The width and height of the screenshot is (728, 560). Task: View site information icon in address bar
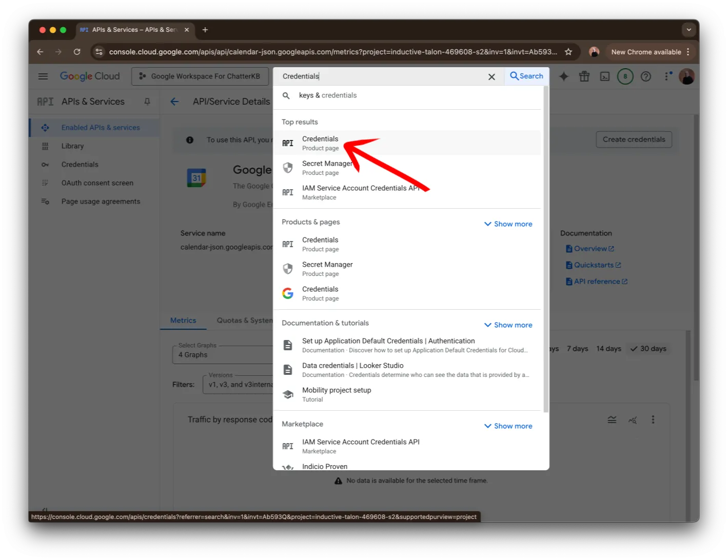tap(100, 52)
